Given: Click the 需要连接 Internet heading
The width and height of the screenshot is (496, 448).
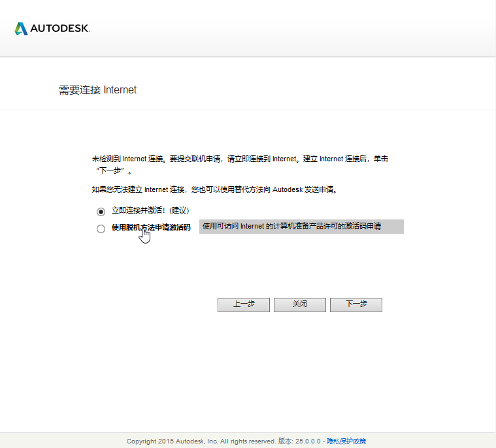Looking at the screenshot, I should point(98,89).
